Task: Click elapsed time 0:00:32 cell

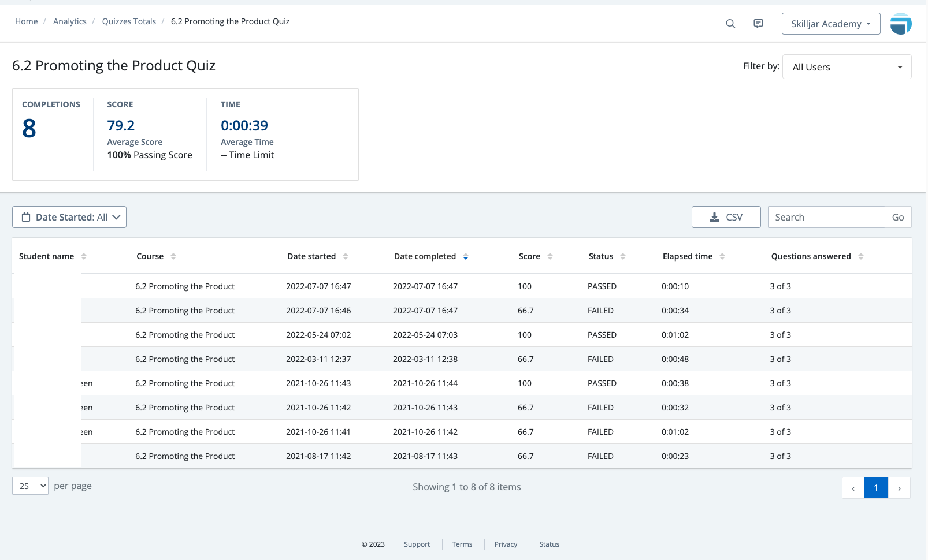Action: [x=675, y=408]
